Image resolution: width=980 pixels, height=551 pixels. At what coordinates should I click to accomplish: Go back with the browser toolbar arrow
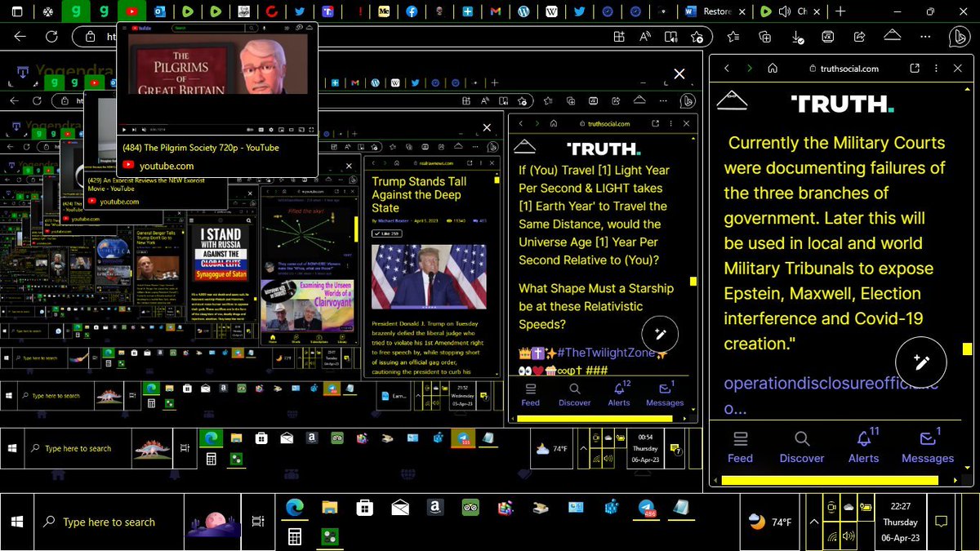tap(20, 37)
